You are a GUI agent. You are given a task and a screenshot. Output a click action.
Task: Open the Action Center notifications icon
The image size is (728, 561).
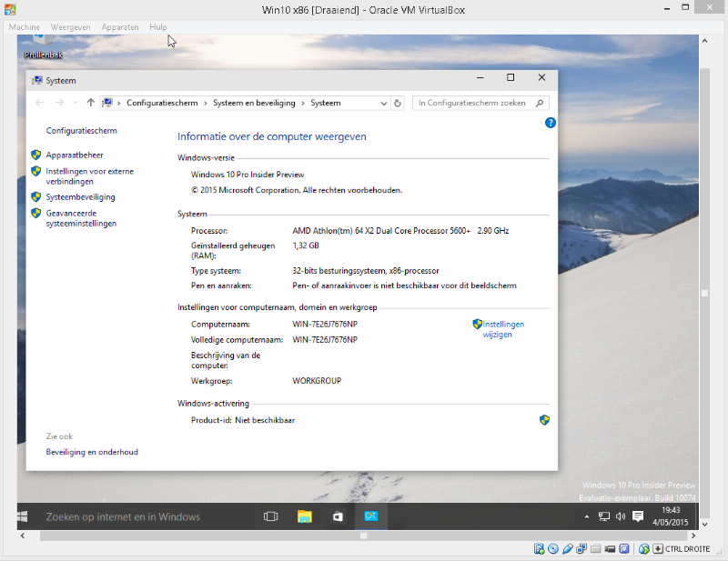click(x=638, y=516)
